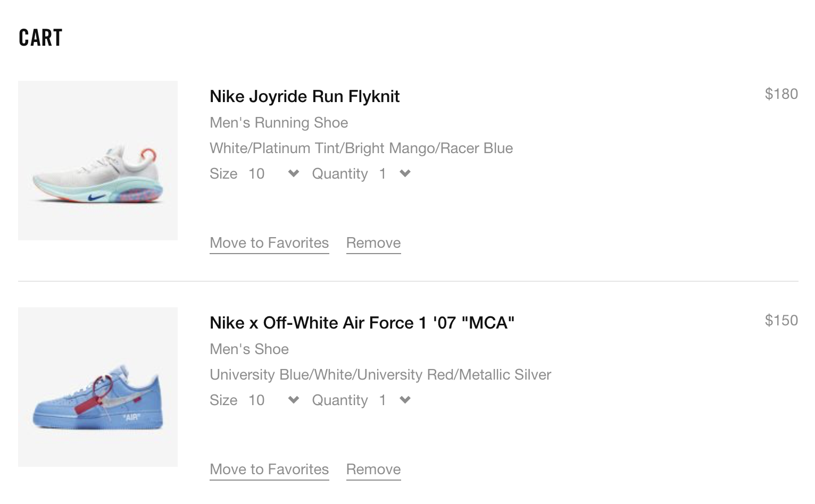The width and height of the screenshot is (815, 504).
Task: Move Joyride Run Flyknit to Favorites
Action: pyautogui.click(x=269, y=243)
